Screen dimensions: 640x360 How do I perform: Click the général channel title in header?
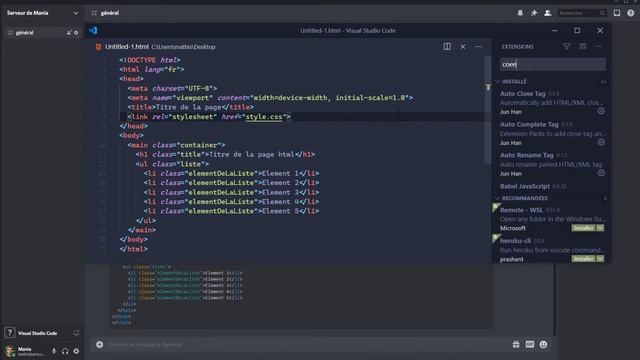point(110,13)
